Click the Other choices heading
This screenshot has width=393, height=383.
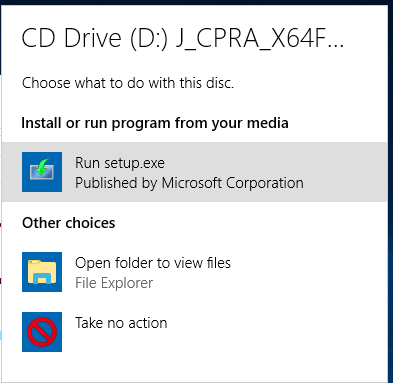click(69, 223)
